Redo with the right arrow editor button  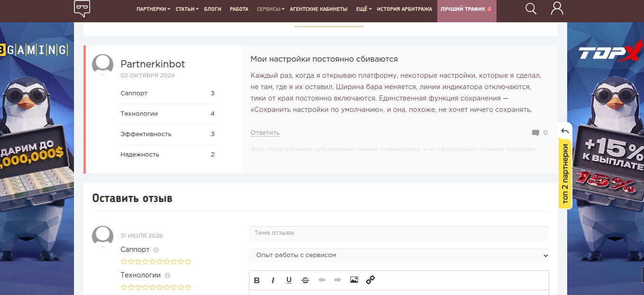(338, 280)
